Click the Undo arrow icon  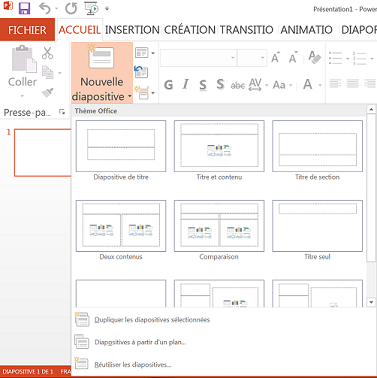(x=45, y=8)
